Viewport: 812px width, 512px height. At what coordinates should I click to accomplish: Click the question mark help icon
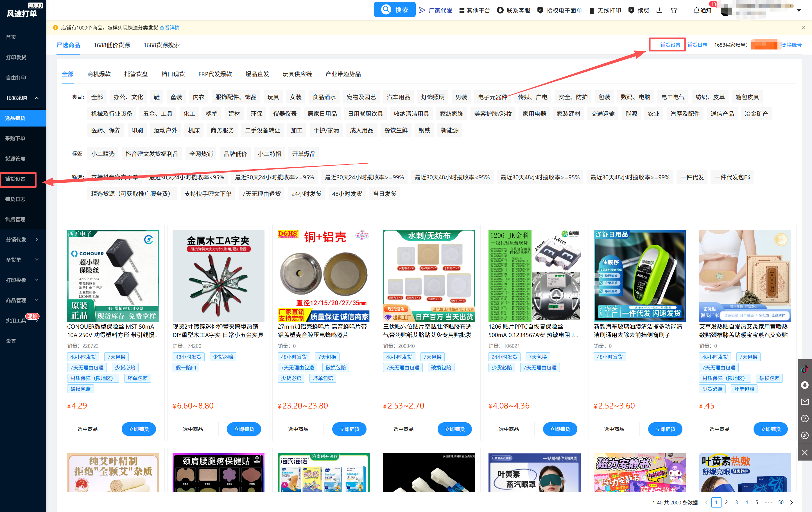point(805,419)
